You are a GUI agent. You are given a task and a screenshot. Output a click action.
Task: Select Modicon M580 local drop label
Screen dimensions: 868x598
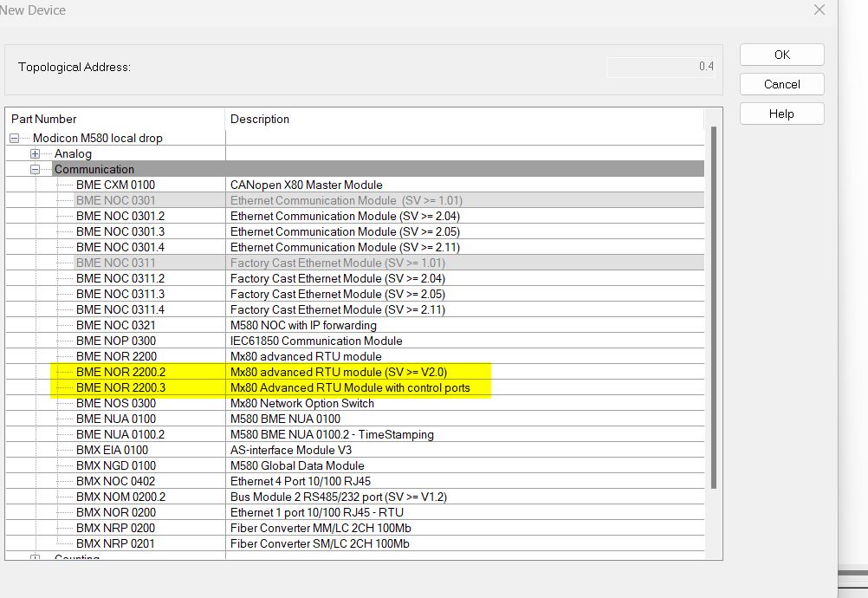[97, 139]
